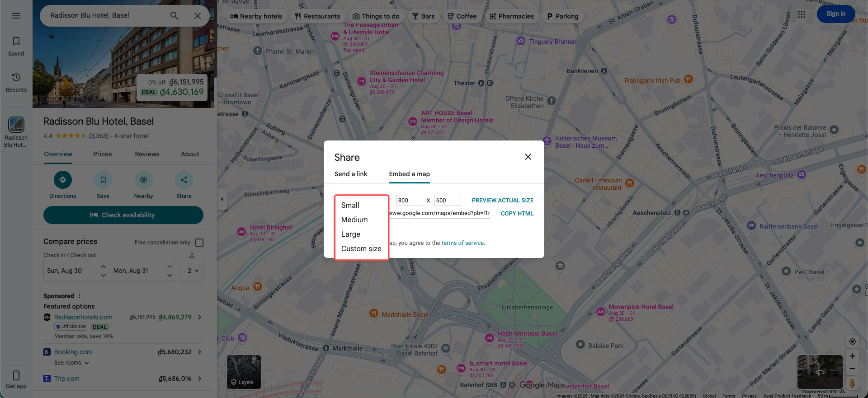Image resolution: width=868 pixels, height=398 pixels.
Task: Open Saved places in sidebar
Action: (x=16, y=47)
